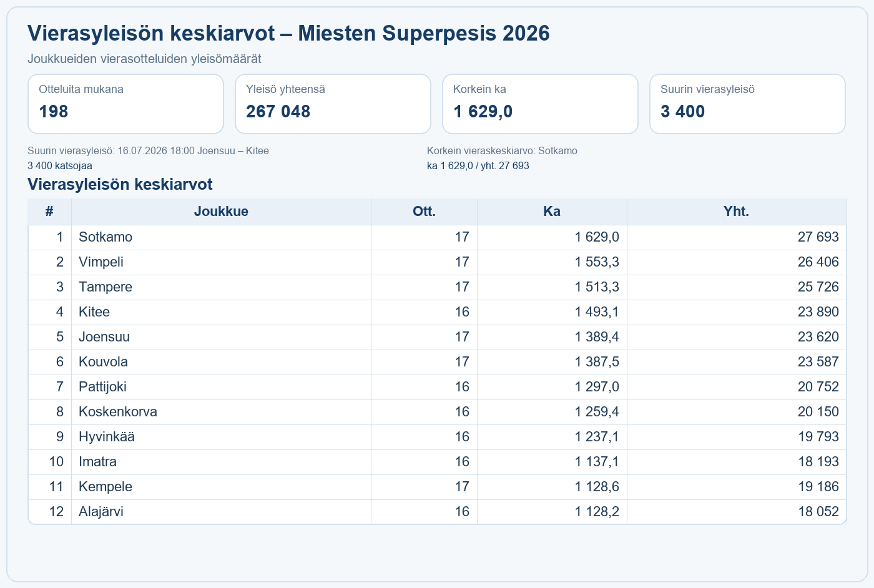Click the average value 1 128,2
The width and height of the screenshot is (874, 588).
point(597,512)
